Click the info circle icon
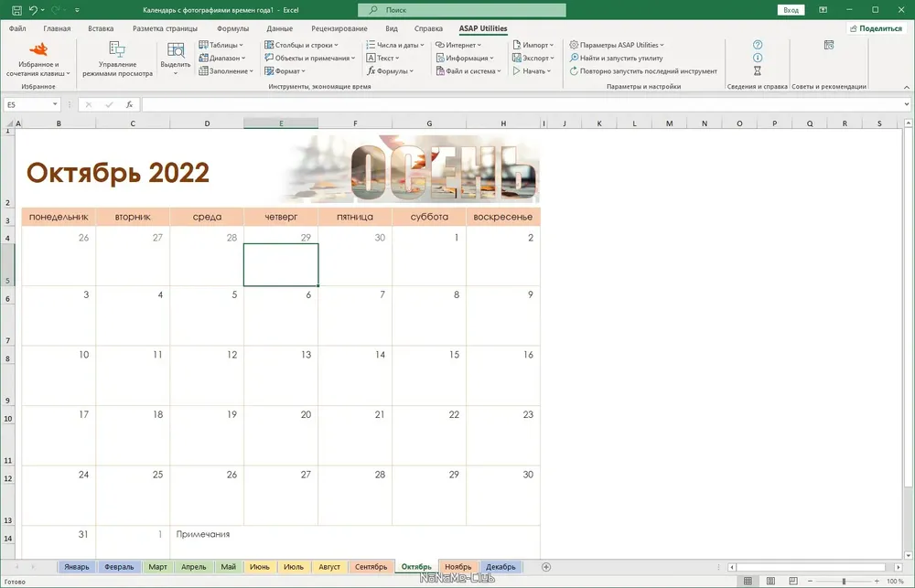915x588 pixels. [758, 58]
